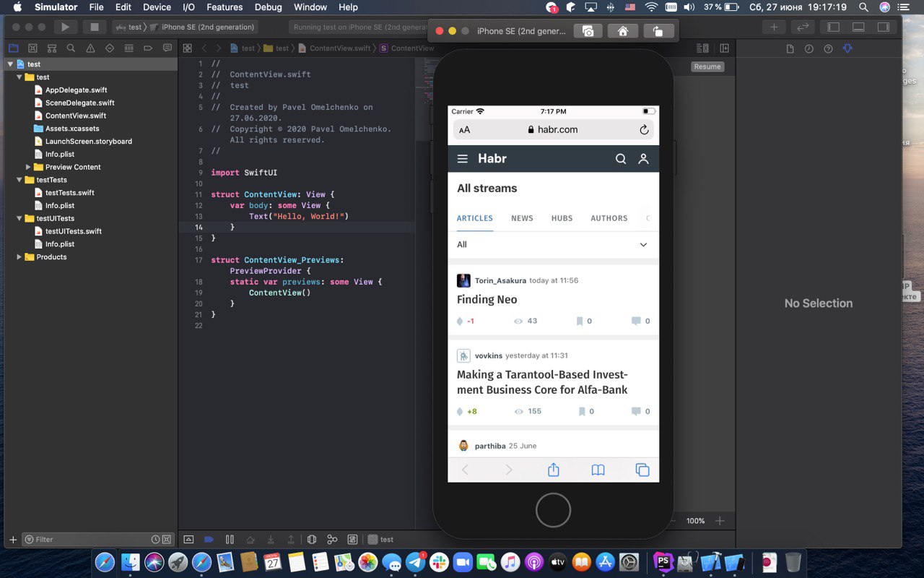
Task: Take simulator screenshot with camera icon
Action: click(588, 31)
